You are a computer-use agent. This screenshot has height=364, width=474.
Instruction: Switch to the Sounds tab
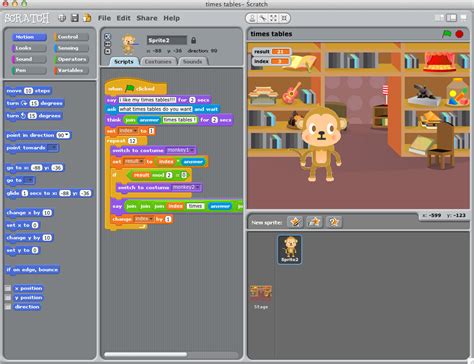tap(193, 62)
